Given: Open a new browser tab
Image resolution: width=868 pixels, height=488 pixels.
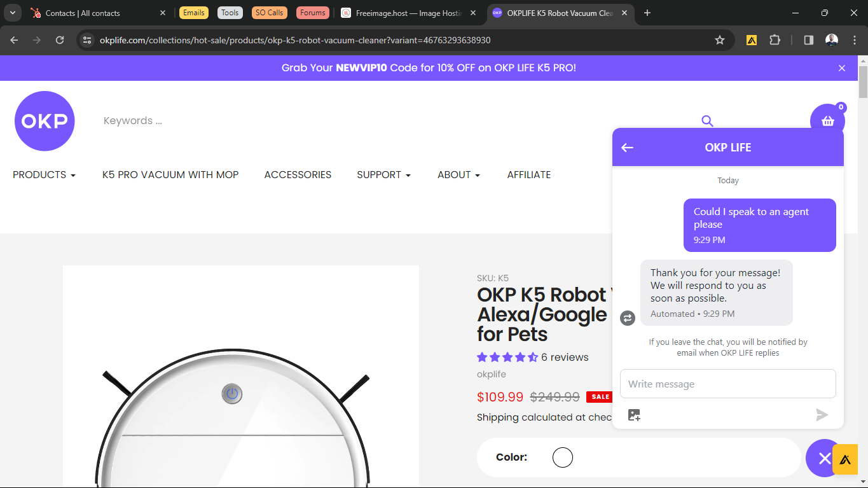Looking at the screenshot, I should click(647, 13).
